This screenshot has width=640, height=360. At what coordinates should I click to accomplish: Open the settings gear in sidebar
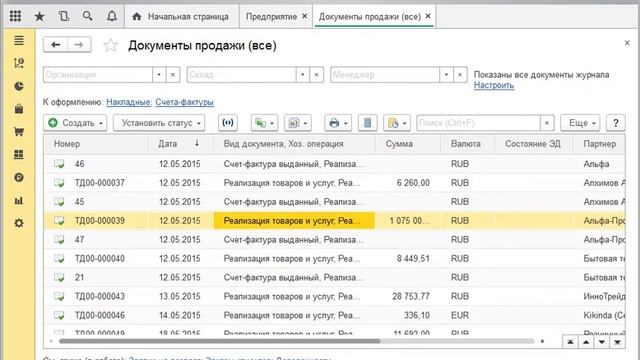19,223
